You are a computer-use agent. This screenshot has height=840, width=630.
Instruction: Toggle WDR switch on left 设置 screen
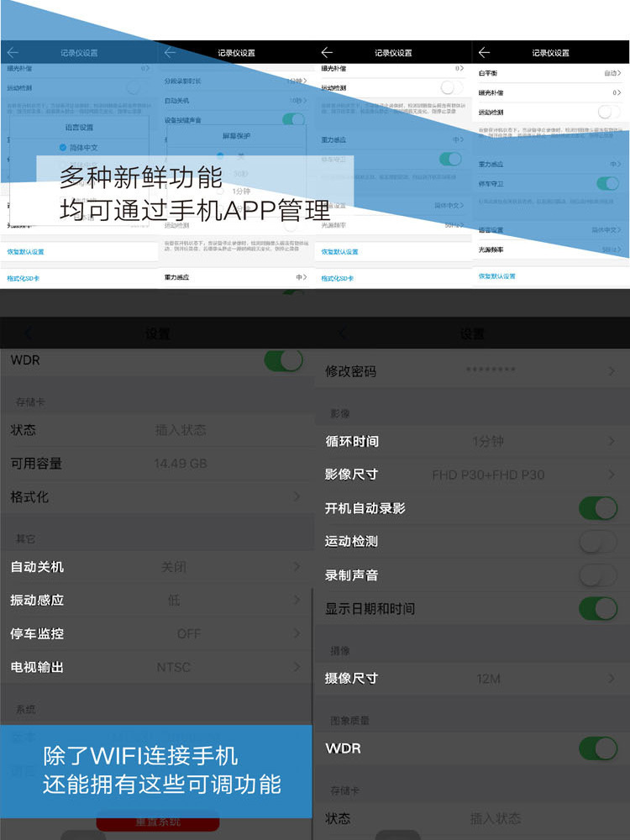(284, 360)
